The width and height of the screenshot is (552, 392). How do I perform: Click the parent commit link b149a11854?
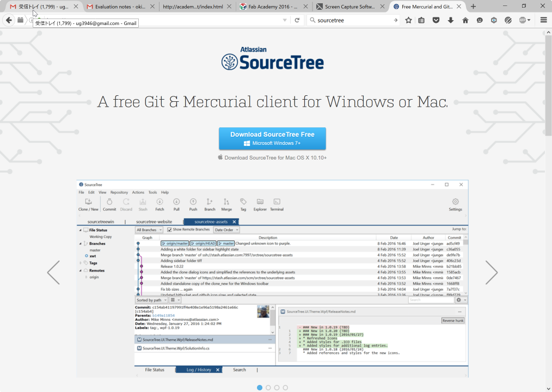(x=163, y=316)
